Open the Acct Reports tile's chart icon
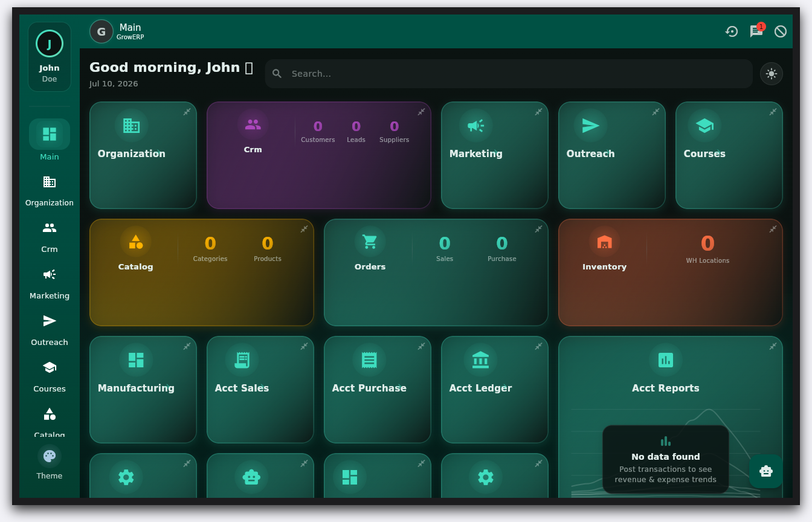 [x=666, y=360]
